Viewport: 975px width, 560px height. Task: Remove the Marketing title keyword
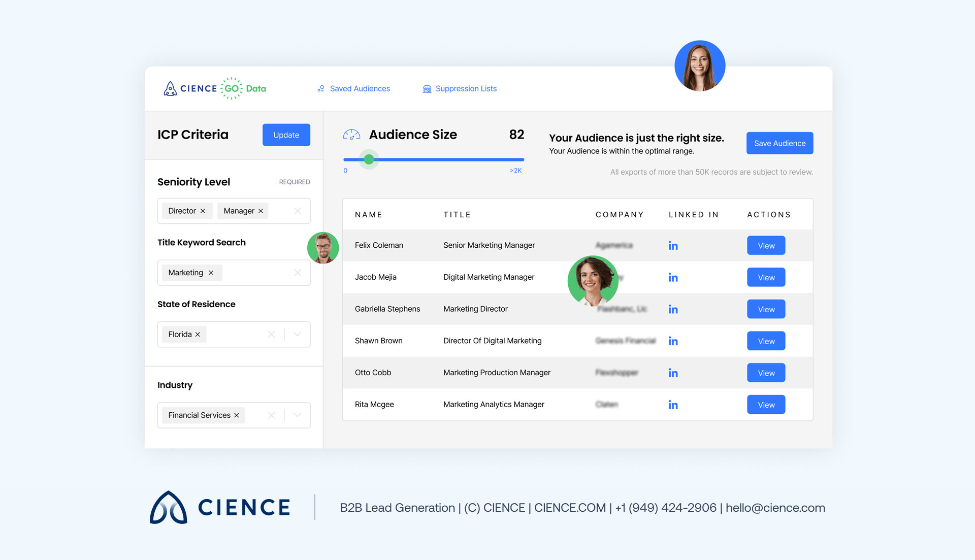(211, 273)
